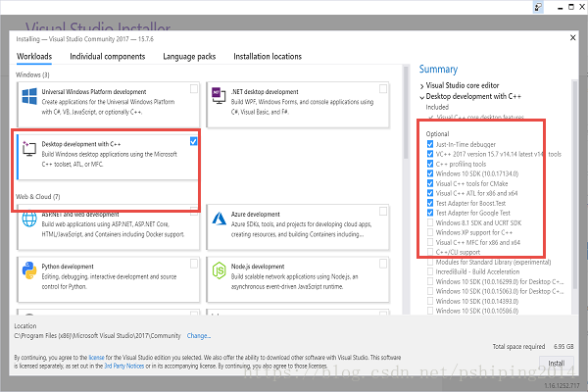Enable Windows 10 SDK (10.0.15063.0) for Desktop
Viewport: 588px width, 392px height.
click(x=430, y=291)
